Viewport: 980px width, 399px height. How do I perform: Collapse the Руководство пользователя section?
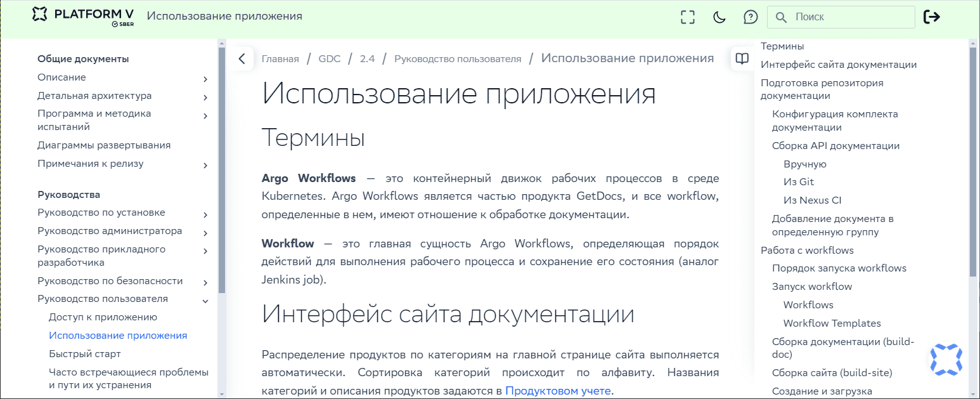pos(205,301)
